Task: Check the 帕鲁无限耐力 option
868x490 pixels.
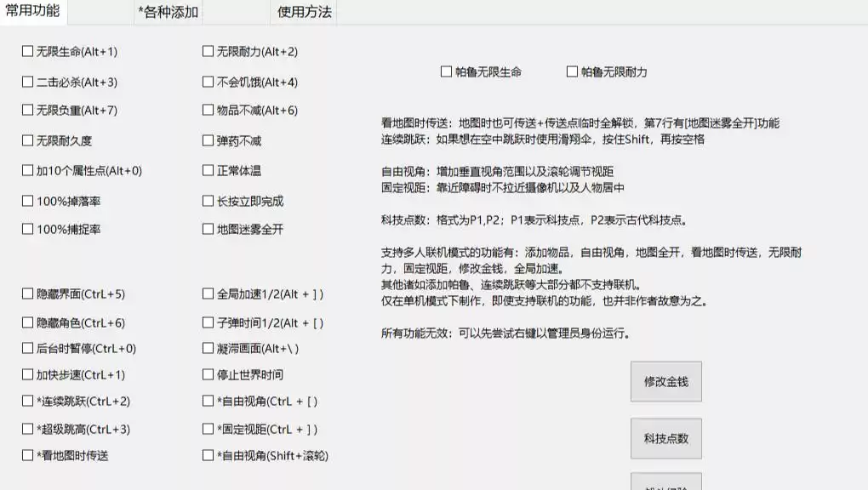Action: click(x=573, y=72)
